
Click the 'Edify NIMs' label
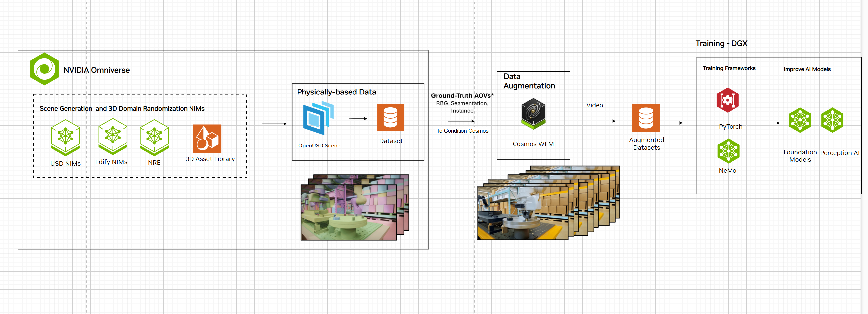point(111,162)
